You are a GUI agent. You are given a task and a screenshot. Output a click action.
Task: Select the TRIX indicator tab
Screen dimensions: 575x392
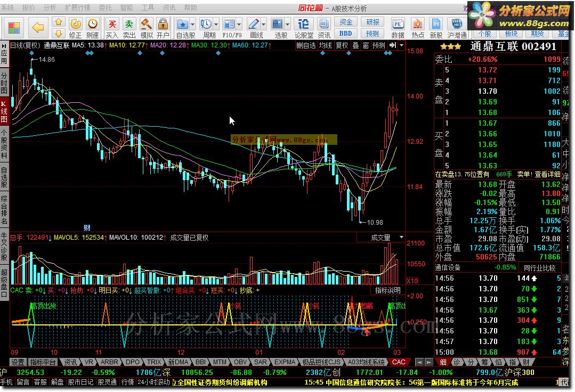point(154,362)
